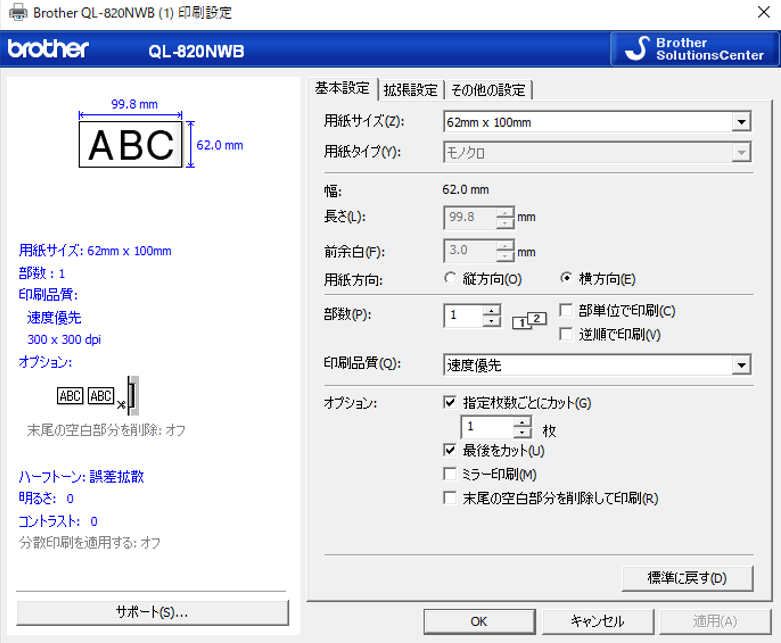This screenshot has width=781, height=643.
Task: Close the print settings dialog
Action: click(764, 12)
